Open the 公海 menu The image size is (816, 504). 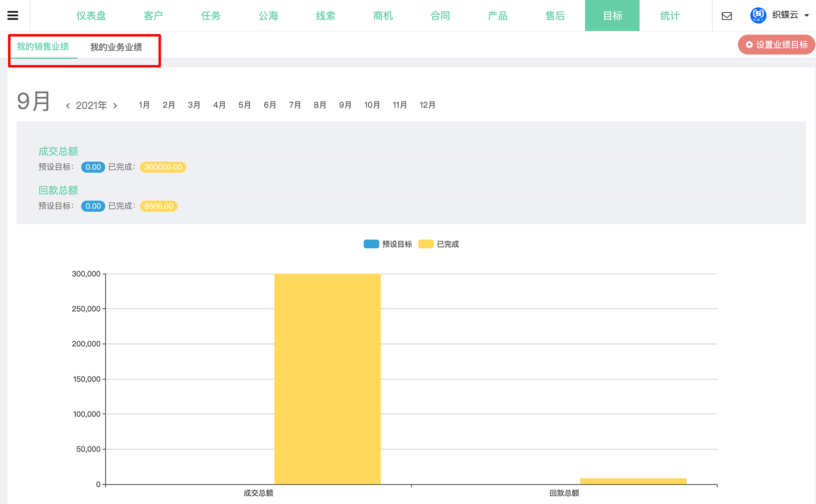coord(268,15)
